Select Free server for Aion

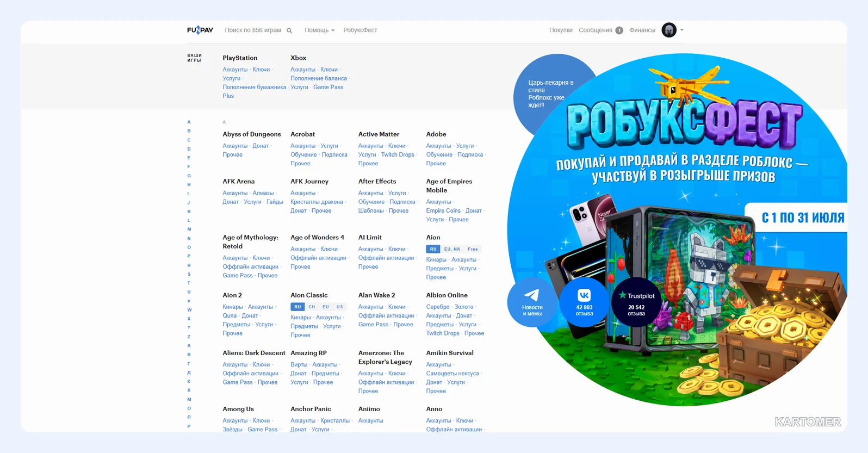[473, 249]
